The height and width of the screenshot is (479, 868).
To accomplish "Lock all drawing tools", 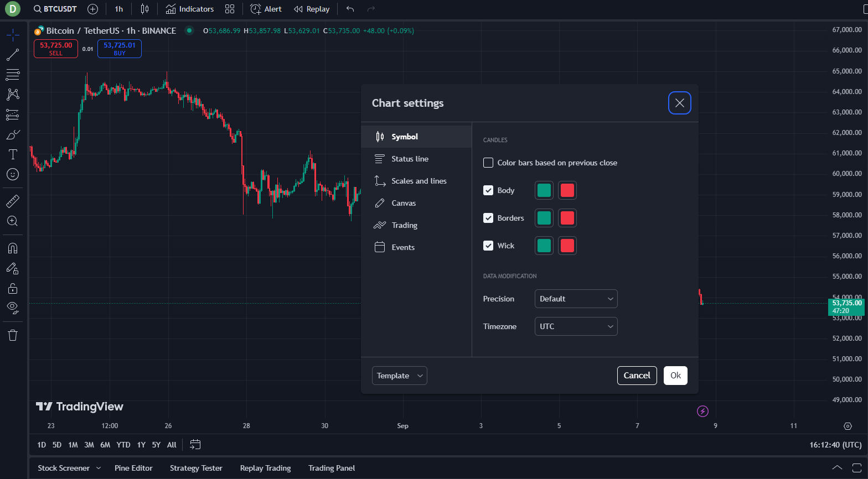I will click(13, 288).
